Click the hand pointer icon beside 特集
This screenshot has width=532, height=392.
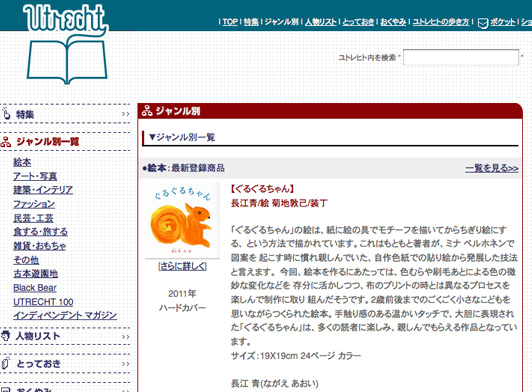[x=6, y=114]
